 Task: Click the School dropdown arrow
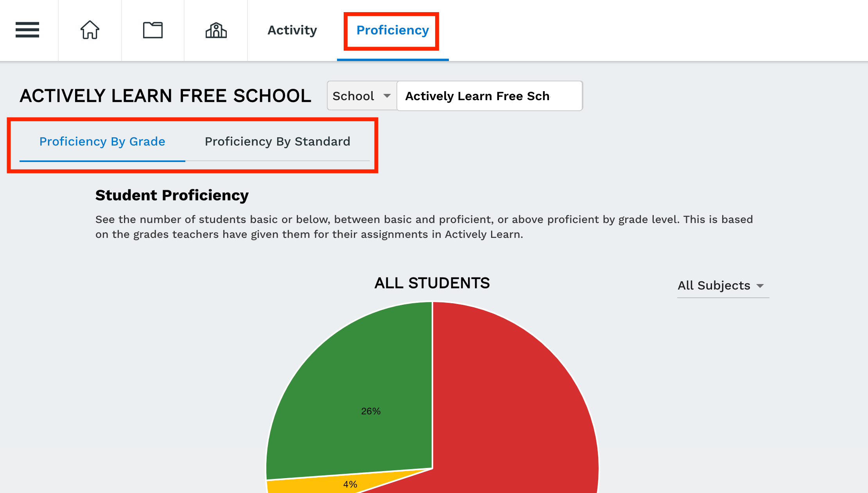[387, 96]
